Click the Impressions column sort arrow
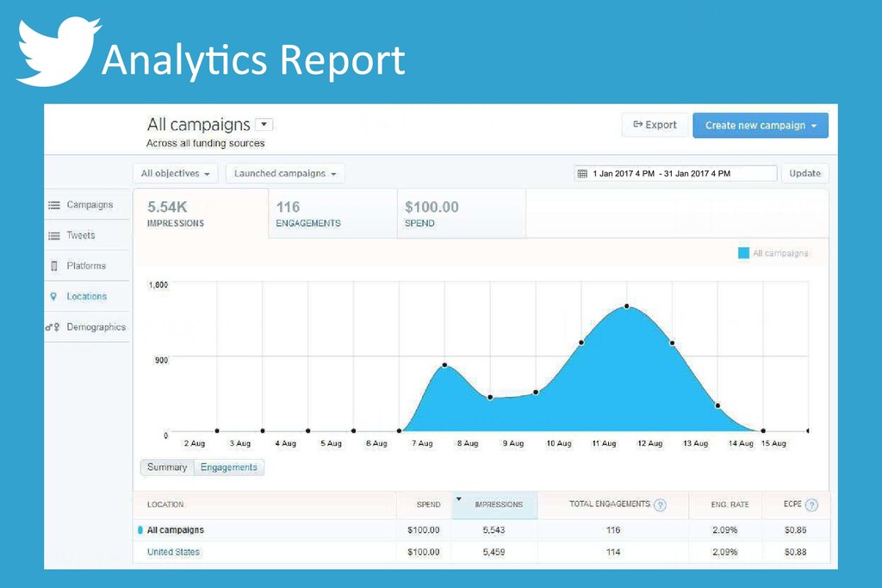Screen dimensions: 882x588 point(459,498)
